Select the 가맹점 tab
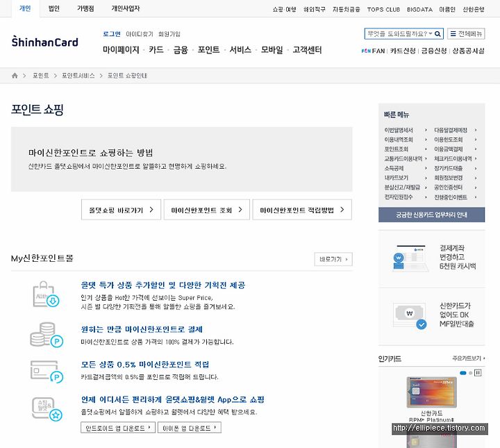500x448 pixels. [x=85, y=8]
